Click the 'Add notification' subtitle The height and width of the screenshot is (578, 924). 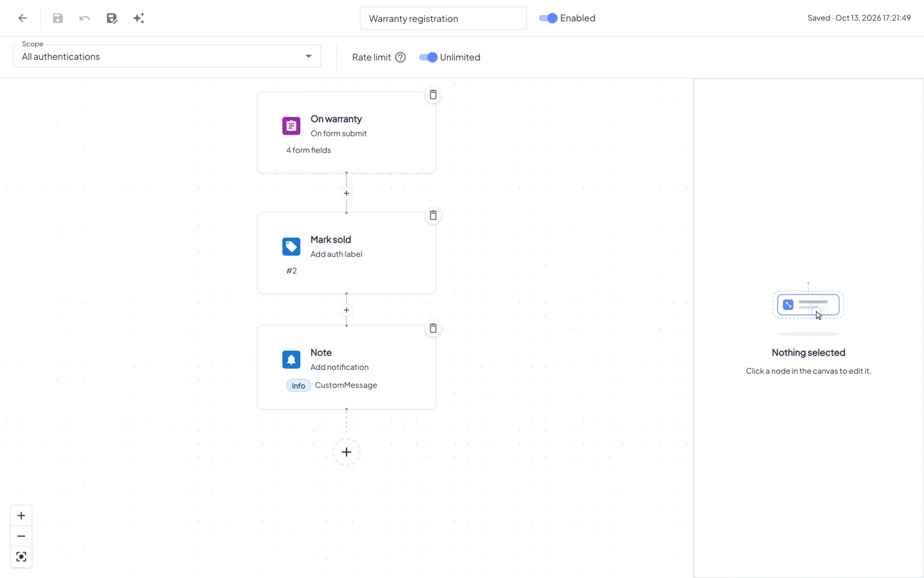point(340,367)
